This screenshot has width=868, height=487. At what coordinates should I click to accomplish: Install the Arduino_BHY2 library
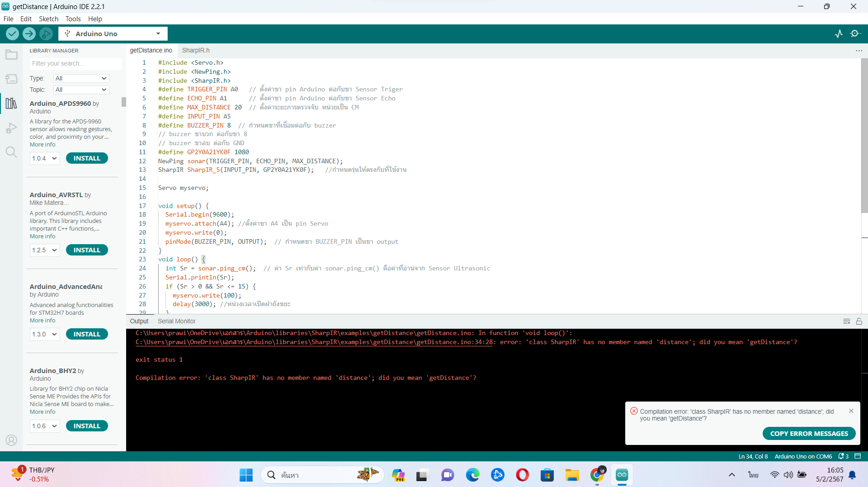(87, 426)
